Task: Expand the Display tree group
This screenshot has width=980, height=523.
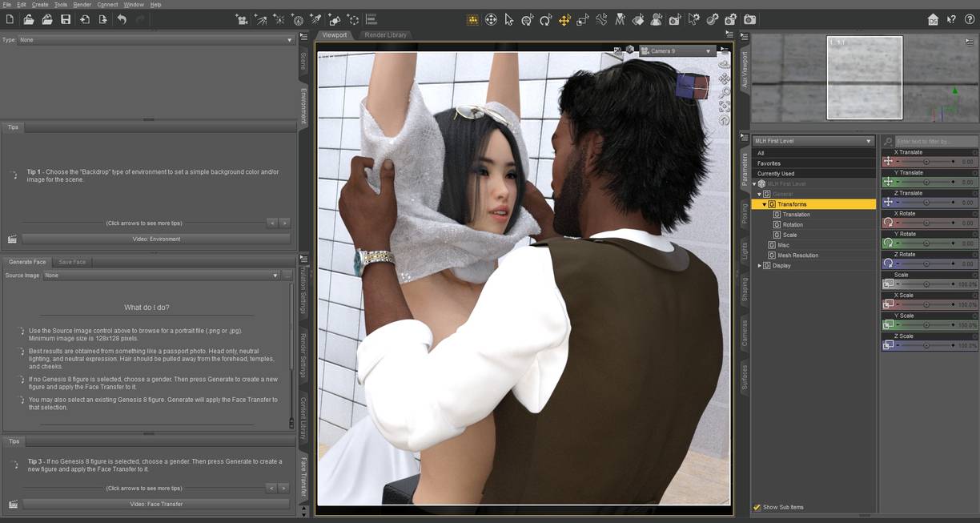Action: tap(759, 266)
